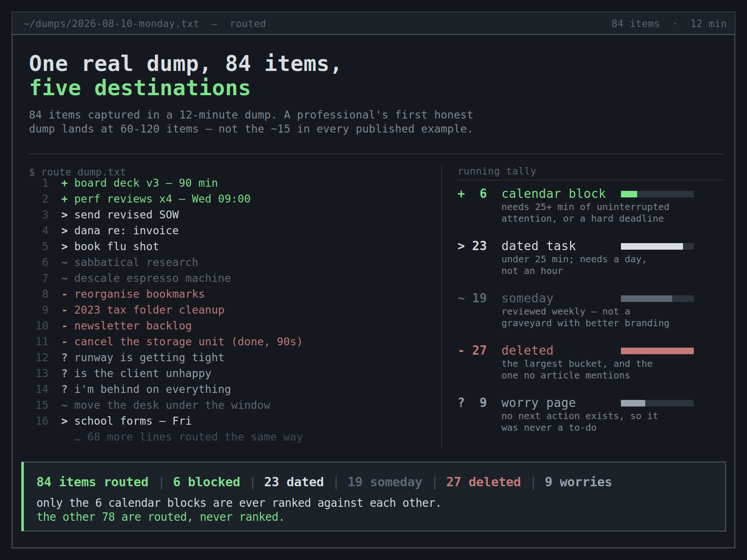Click '12 min' in the title bar

[708, 24]
